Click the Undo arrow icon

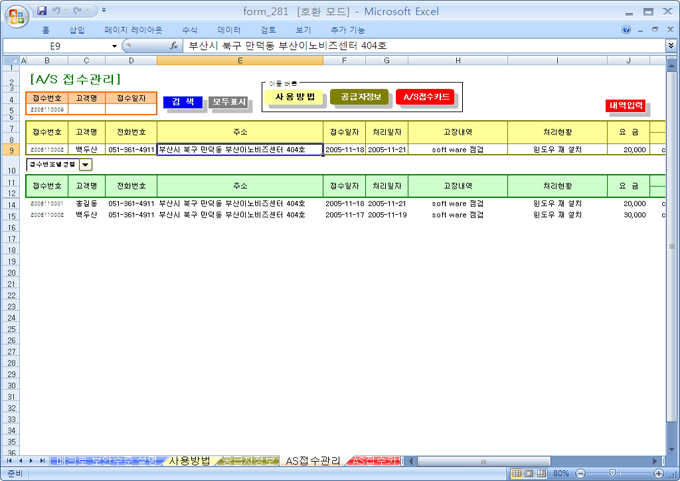point(59,11)
